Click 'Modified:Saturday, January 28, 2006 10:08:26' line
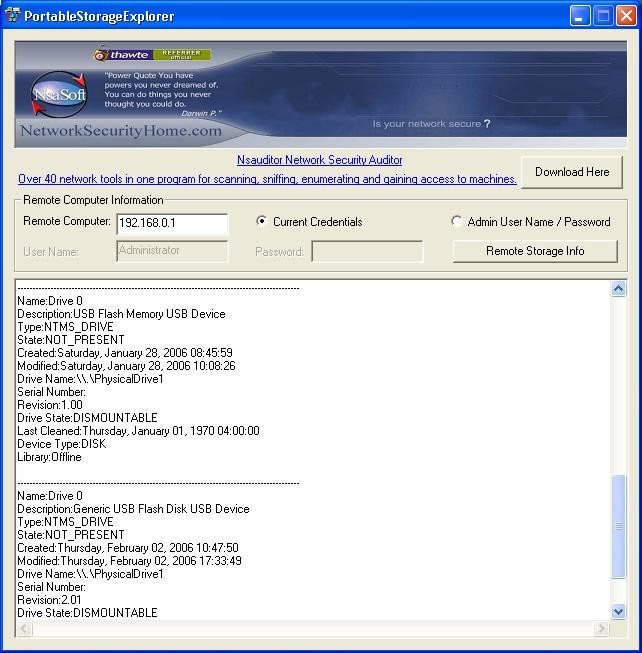This screenshot has height=653, width=642. tap(126, 366)
